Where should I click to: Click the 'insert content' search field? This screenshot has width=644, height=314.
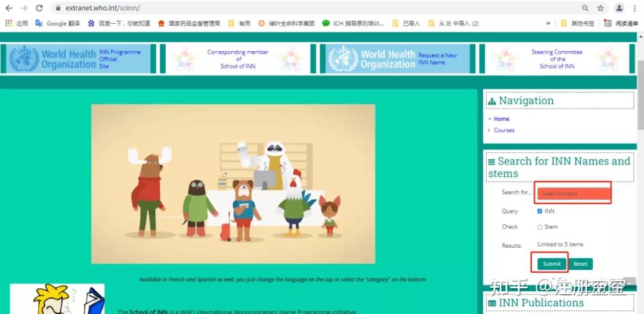(x=574, y=193)
